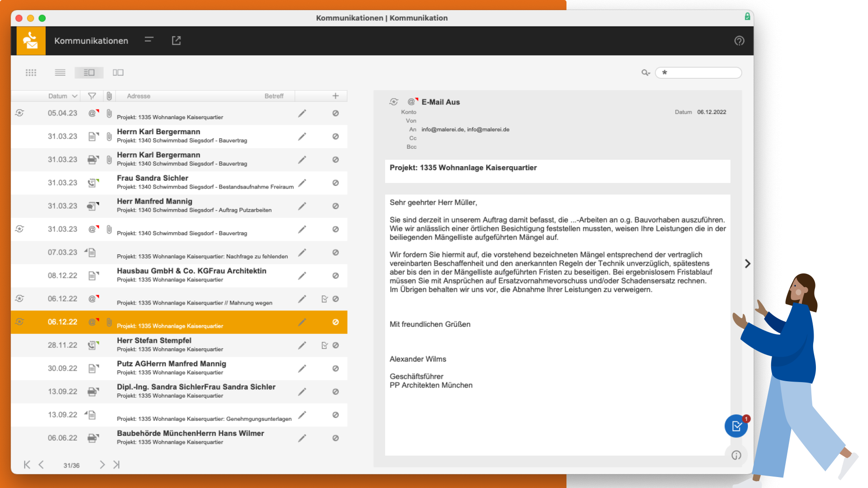Sort by the Betreff column header
This screenshot has width=868, height=488.
tap(274, 96)
